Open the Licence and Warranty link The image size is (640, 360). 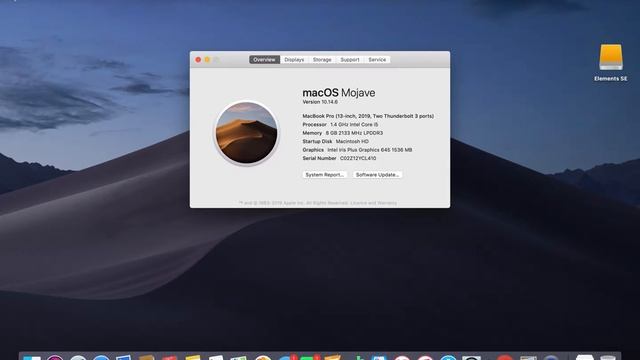(x=373, y=203)
